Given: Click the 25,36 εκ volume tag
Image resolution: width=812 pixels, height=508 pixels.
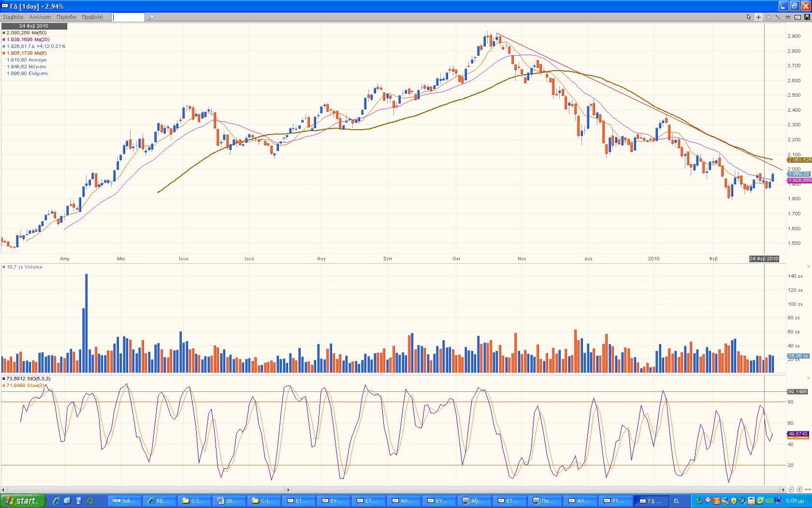Looking at the screenshot, I should coord(798,356).
